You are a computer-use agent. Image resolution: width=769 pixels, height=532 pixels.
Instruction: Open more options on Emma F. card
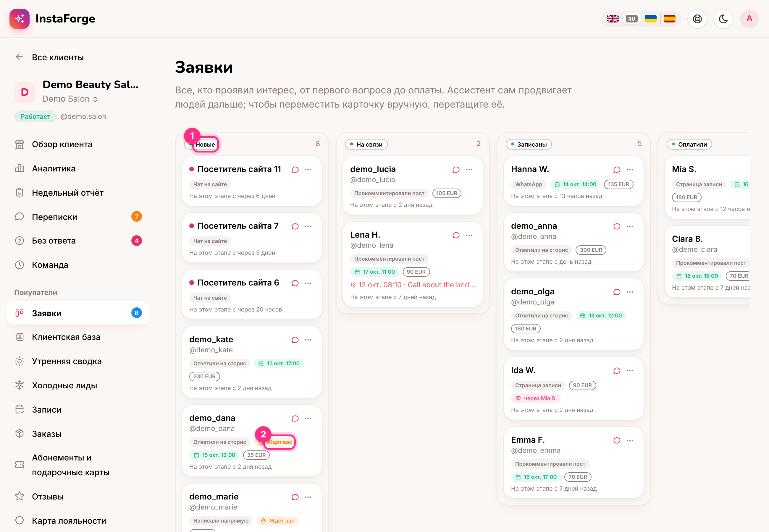click(x=630, y=440)
